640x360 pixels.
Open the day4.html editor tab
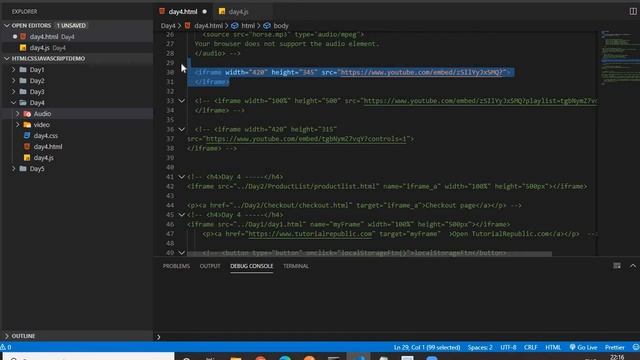(183, 11)
